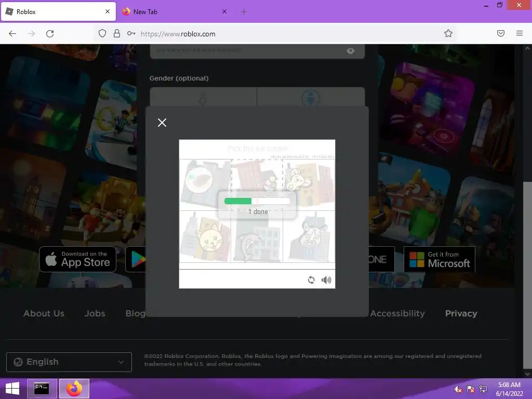Open the About Us footer link
Image resolution: width=532 pixels, height=399 pixels.
point(44,313)
